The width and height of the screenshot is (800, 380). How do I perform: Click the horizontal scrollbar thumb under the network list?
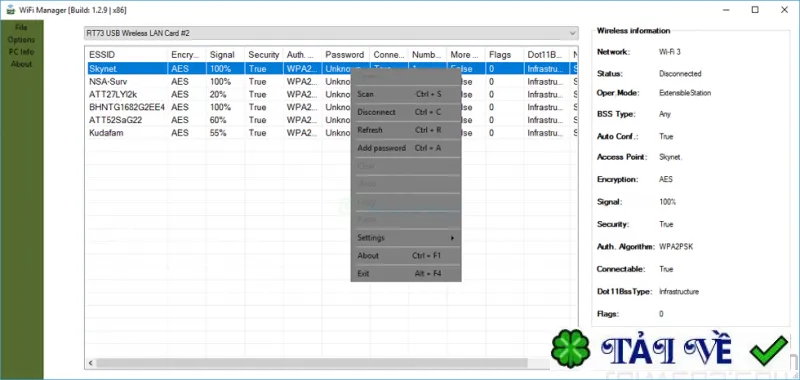312,363
